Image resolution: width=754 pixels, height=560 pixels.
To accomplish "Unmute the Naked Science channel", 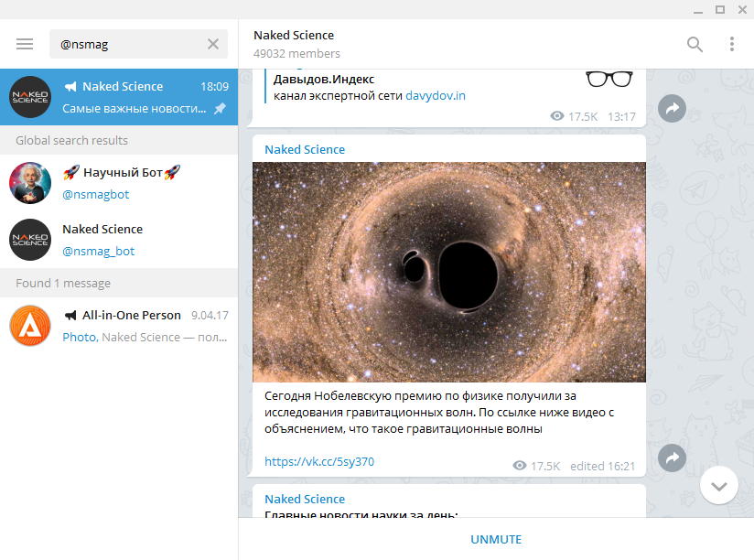I will [x=496, y=539].
